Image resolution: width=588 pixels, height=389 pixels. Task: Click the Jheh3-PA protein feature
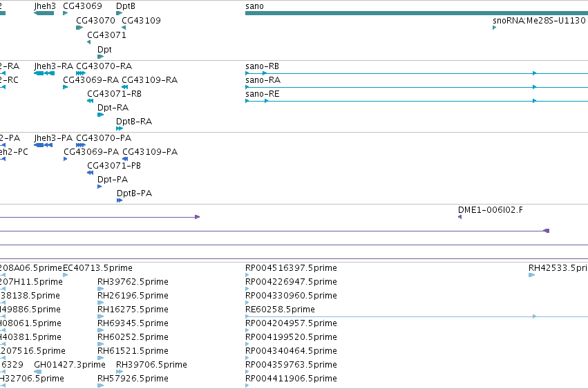tap(43, 145)
